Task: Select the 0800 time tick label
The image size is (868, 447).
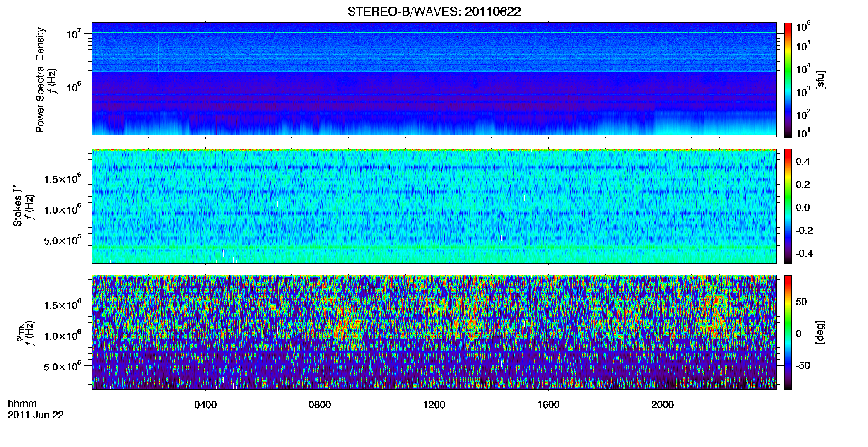Action: [x=320, y=404]
